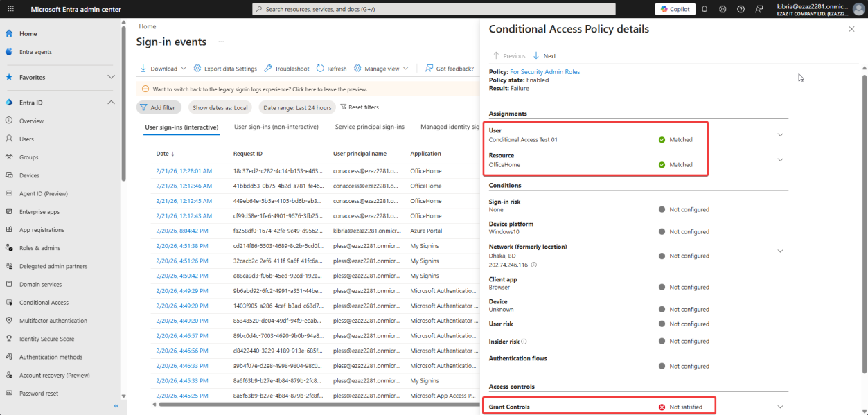This screenshot has height=415, width=868.
Task: Open the For Security Admin Roles policy link
Action: pyautogui.click(x=545, y=72)
